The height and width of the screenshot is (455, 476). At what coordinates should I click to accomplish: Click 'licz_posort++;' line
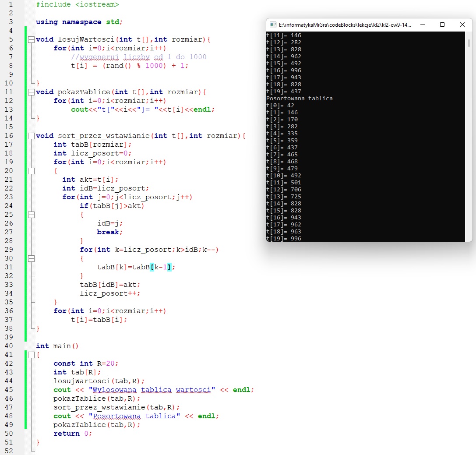[110, 293]
